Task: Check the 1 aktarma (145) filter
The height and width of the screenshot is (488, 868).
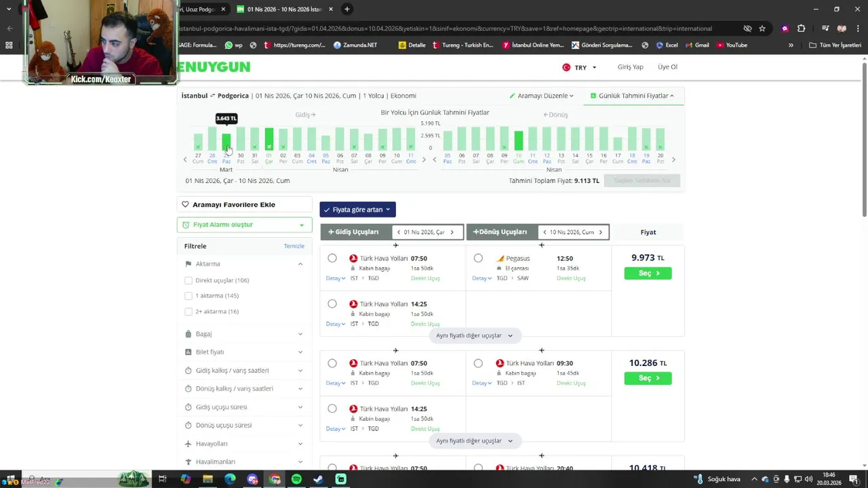Action: click(x=189, y=296)
